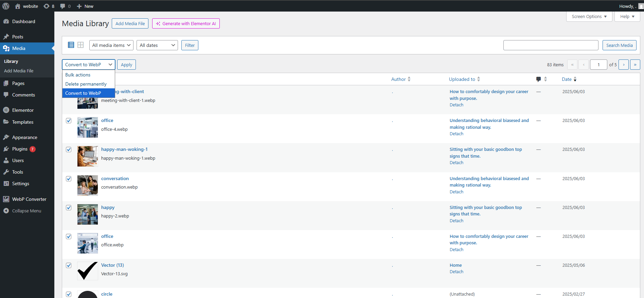Click the Settings icon in sidebar
Image resolution: width=644 pixels, height=298 pixels.
6,183
